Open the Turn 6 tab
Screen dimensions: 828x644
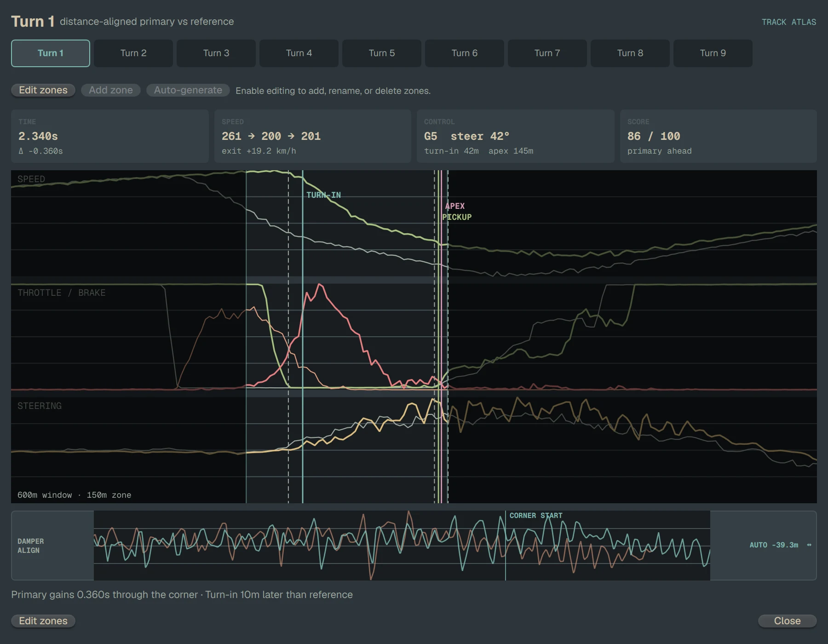pyautogui.click(x=465, y=53)
